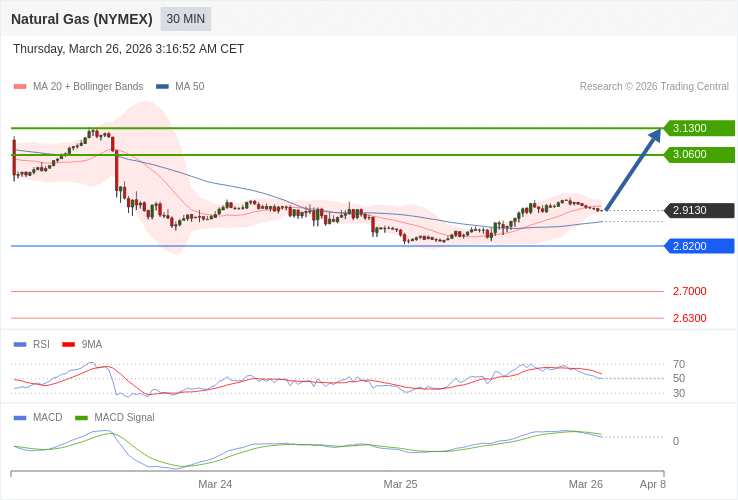
Task: Open the Research © 2026 Trading Central link
Action: (x=654, y=87)
